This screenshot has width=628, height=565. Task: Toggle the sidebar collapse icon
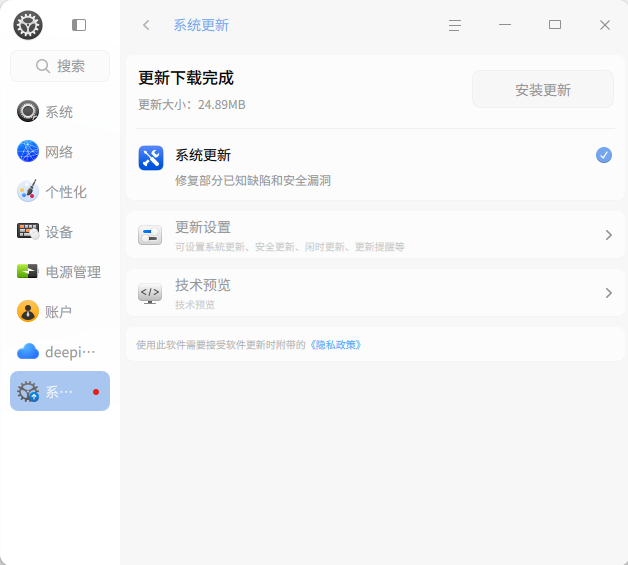(x=79, y=25)
